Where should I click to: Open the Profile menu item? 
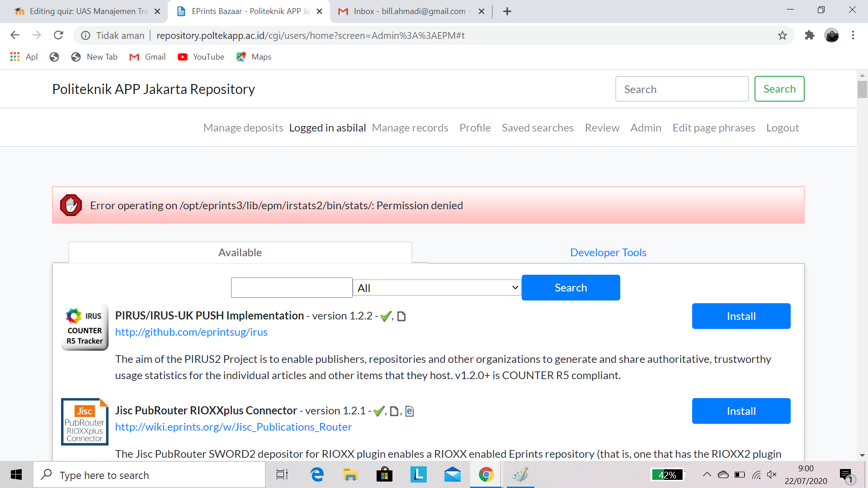475,128
